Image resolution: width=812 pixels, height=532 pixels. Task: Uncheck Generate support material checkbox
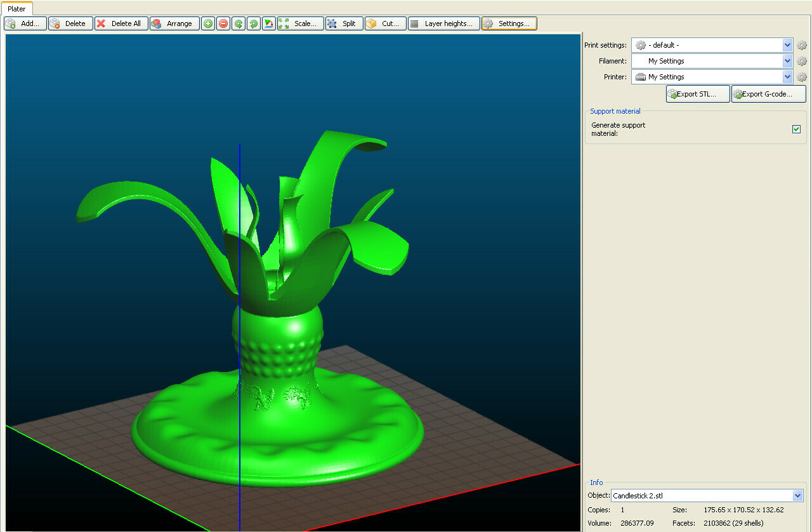pos(796,130)
